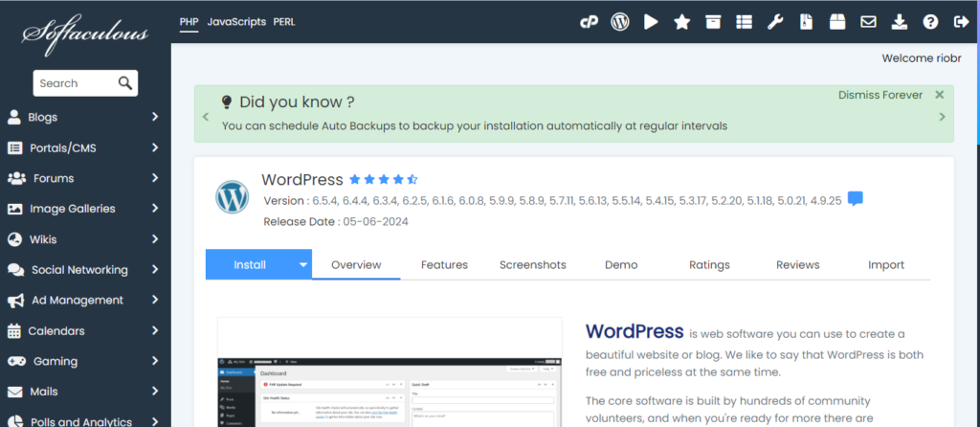Open the task list icon
The height and width of the screenshot is (427, 980).
click(x=744, y=22)
